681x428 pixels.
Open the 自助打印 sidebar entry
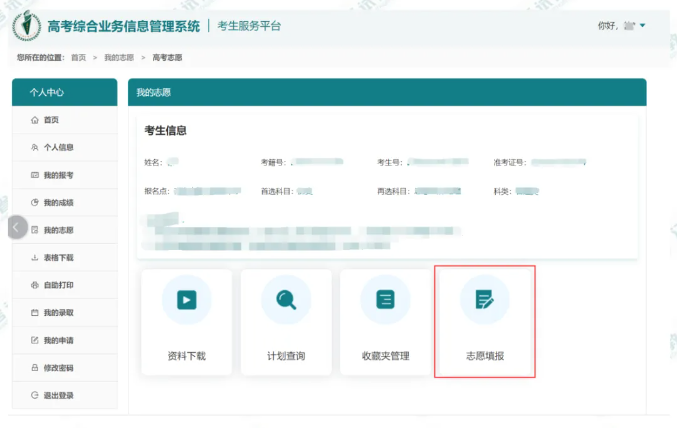tap(65, 285)
